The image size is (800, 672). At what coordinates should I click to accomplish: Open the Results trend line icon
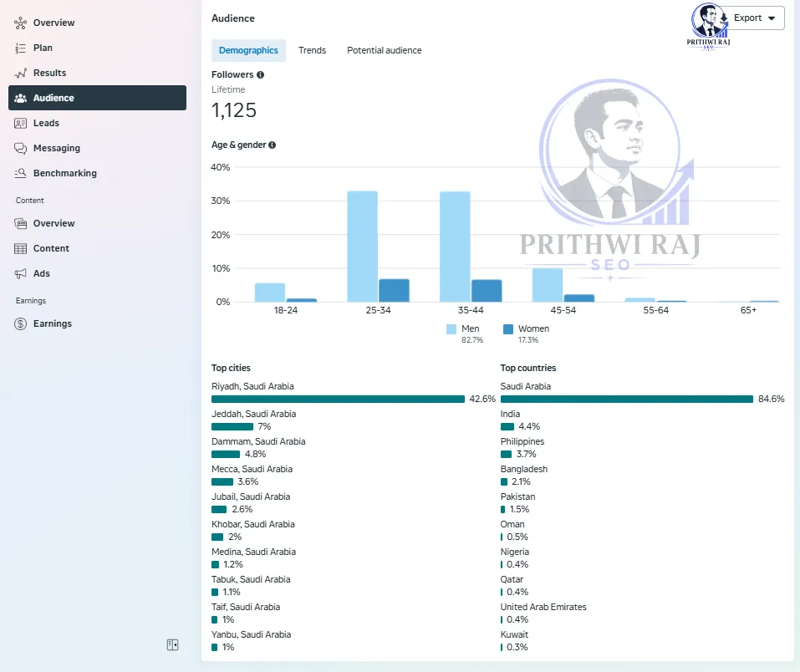20,73
